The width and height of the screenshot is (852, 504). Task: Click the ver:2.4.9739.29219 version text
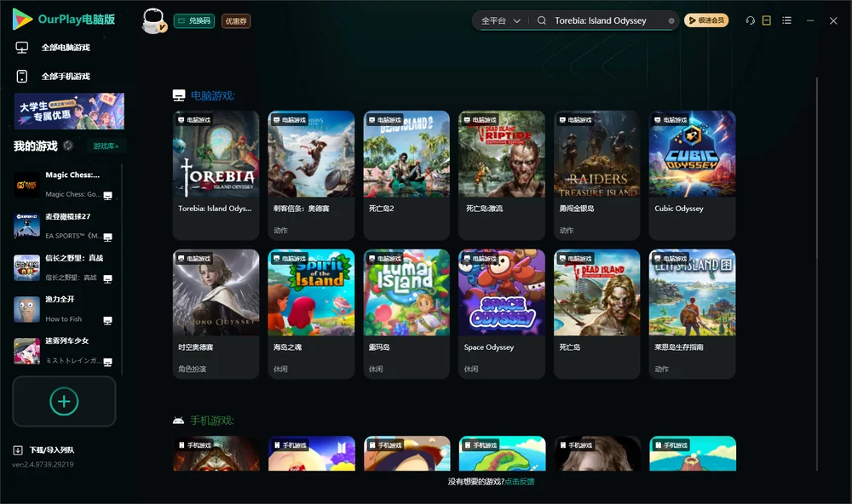43,465
